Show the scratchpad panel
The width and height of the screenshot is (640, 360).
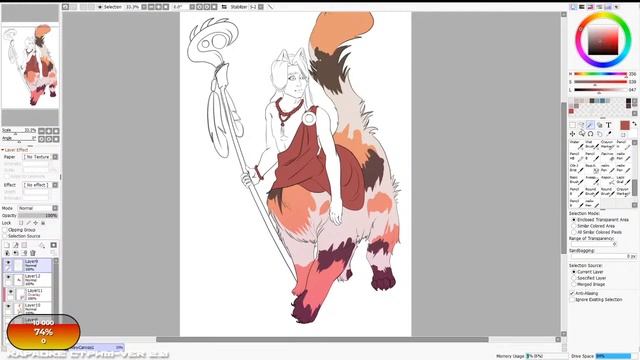coord(616,7)
